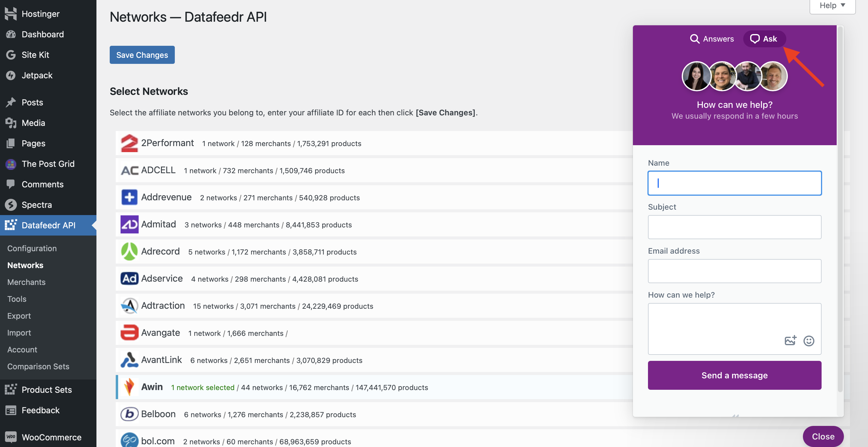Click the Hostinger logo icon in sidebar

(11, 14)
